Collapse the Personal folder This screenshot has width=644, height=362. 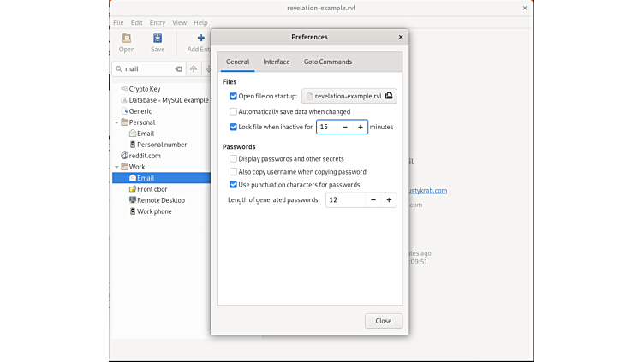pyautogui.click(x=116, y=122)
